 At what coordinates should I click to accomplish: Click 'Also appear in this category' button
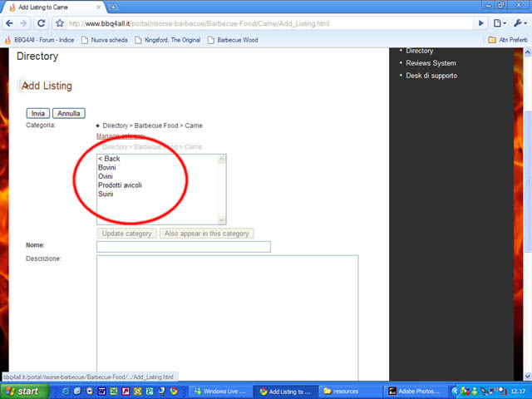(x=207, y=234)
